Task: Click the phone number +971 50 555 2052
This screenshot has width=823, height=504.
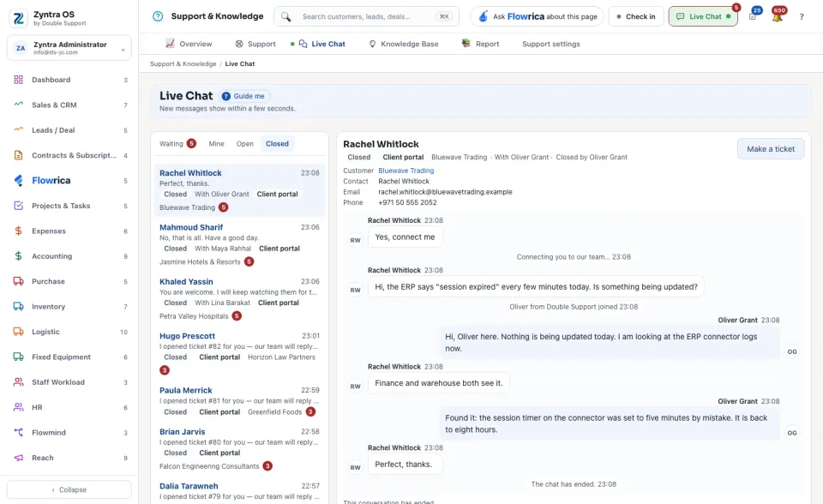Action: click(407, 202)
